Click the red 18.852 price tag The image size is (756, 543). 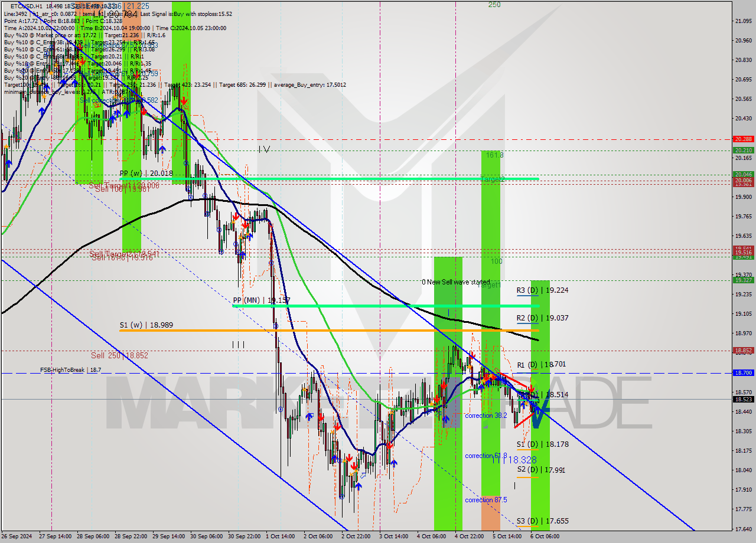743,350
